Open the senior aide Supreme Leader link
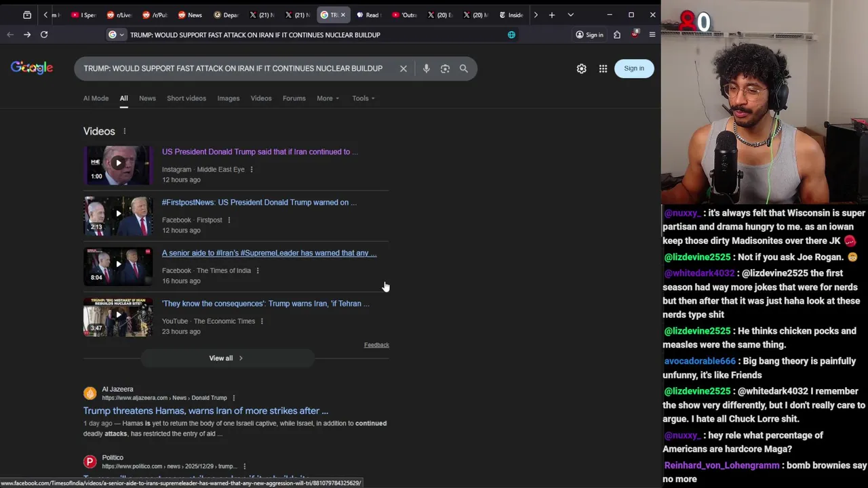The image size is (868, 488). click(269, 253)
